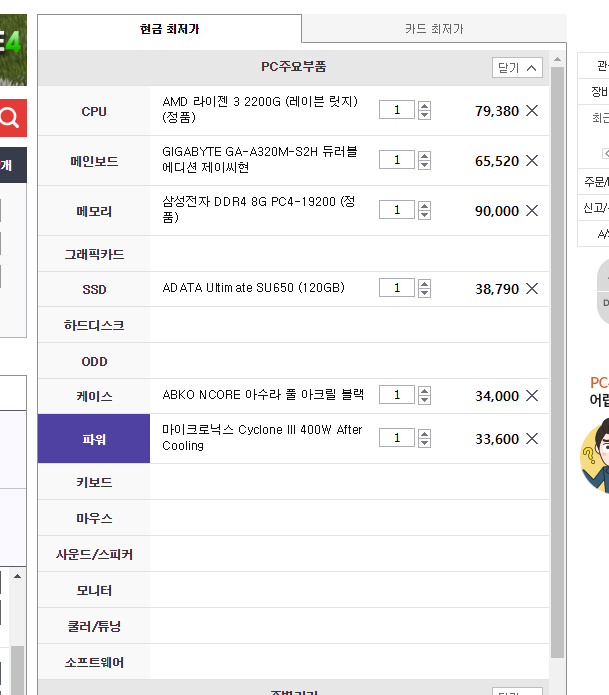The width and height of the screenshot is (609, 695).
Task: Click the mainboard quantity input field
Action: click(397, 160)
